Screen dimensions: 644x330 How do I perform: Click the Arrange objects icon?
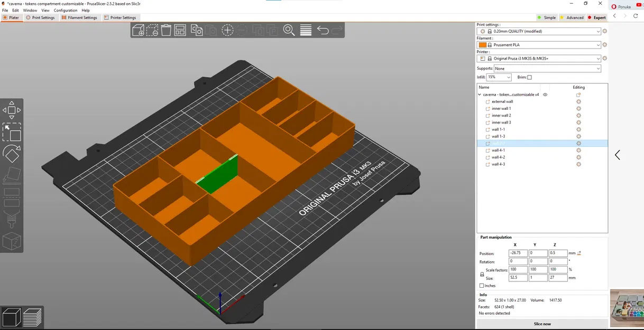click(180, 30)
